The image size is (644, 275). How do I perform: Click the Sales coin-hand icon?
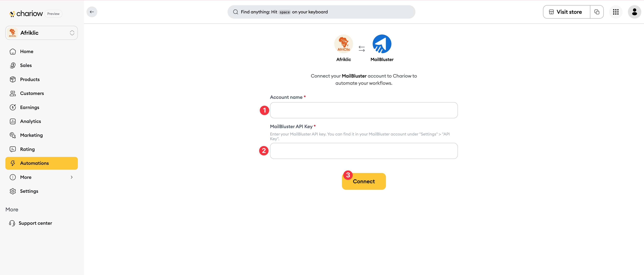[x=13, y=65]
